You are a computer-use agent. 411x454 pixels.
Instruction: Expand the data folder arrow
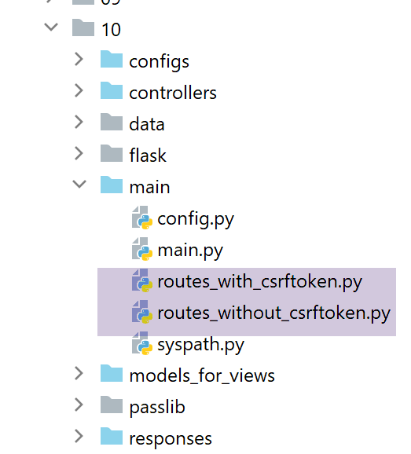(79, 122)
